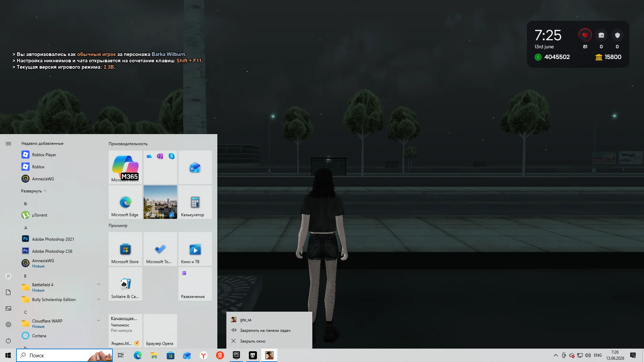Viewport: 644px width, 362px height.
Task: Open Settings gear in Start sidebar
Action: [8, 324]
